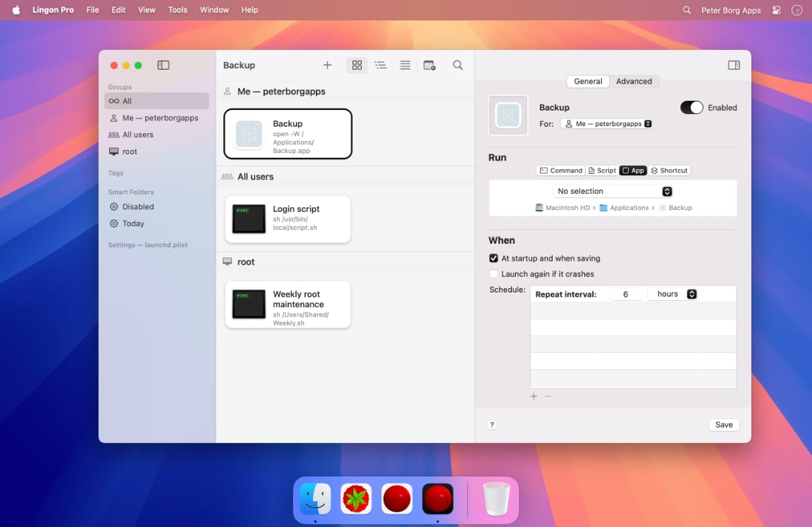The height and width of the screenshot is (527, 812).
Task: Open the Tools menu
Action: point(177,10)
